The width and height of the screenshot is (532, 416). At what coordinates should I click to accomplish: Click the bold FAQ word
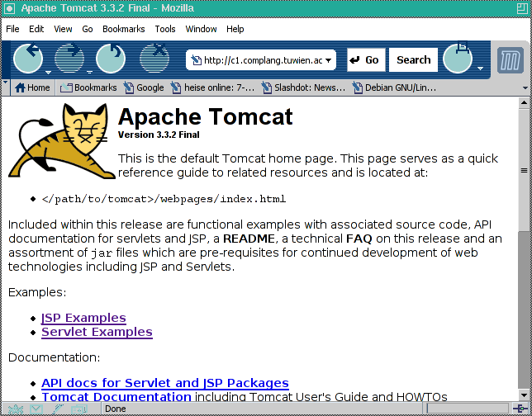tap(359, 239)
